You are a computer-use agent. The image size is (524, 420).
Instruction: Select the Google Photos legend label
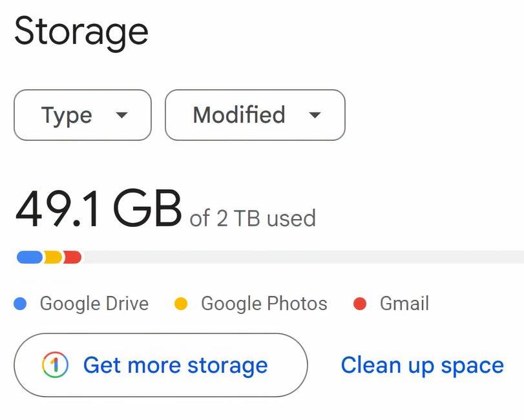[x=264, y=304]
